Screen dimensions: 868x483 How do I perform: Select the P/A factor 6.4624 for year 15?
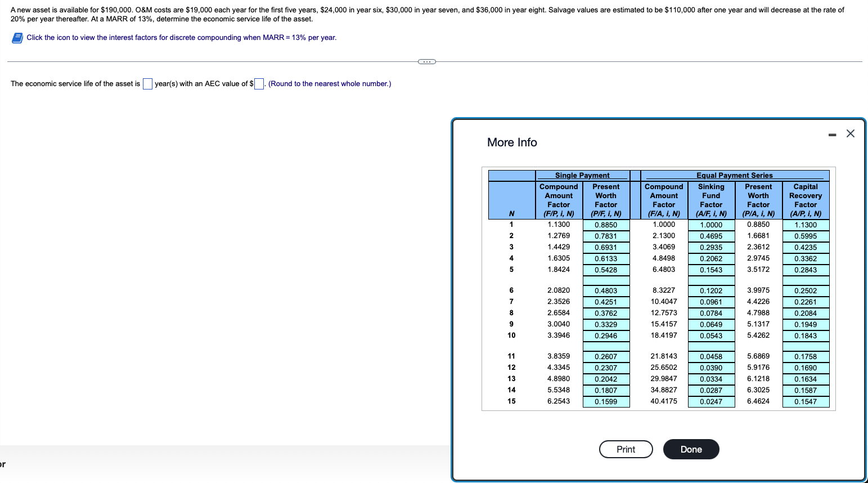coord(758,401)
